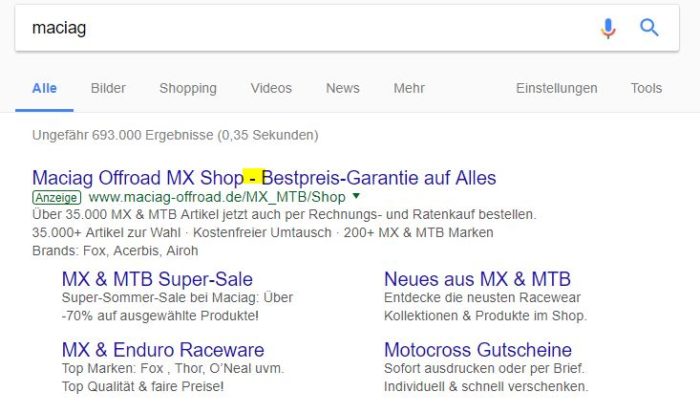Open Maciag Offroad MX Shop headline link
The width and height of the screenshot is (700, 414).
pyautogui.click(x=264, y=178)
